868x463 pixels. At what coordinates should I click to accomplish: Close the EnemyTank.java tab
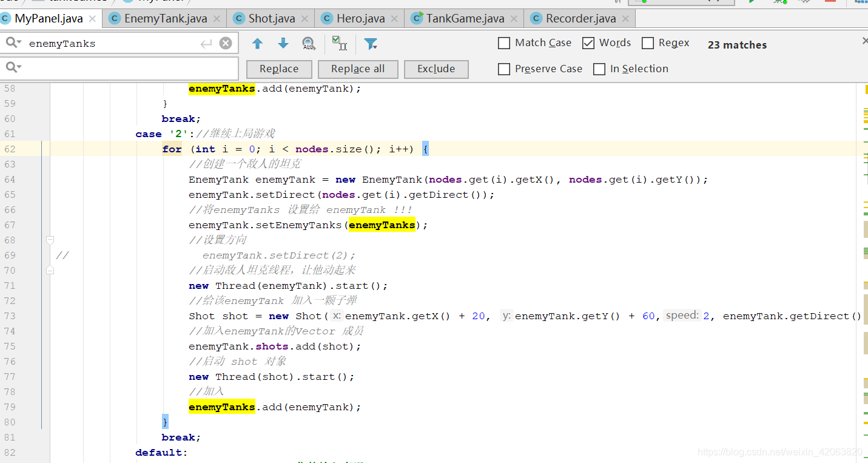(217, 18)
